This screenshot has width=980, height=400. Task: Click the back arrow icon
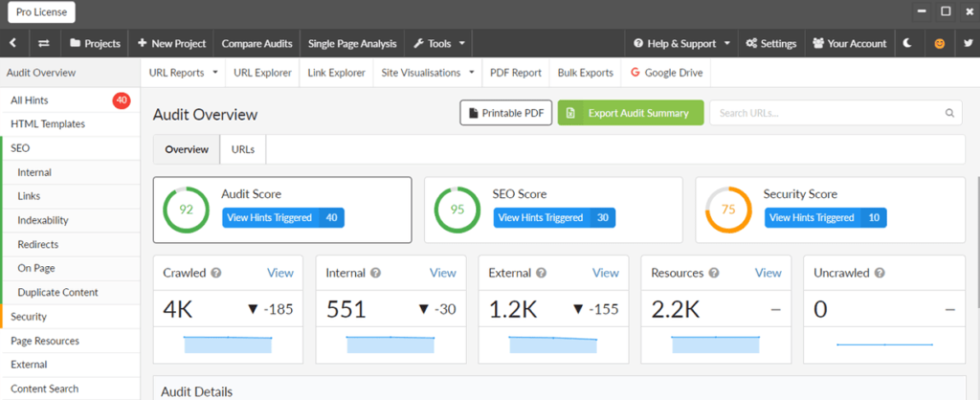(13, 43)
